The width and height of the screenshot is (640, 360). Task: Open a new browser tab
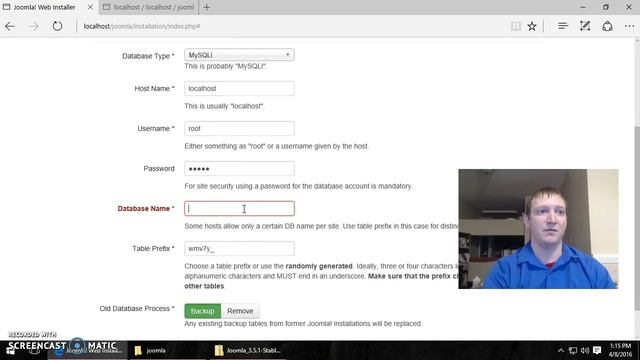[x=207, y=7]
